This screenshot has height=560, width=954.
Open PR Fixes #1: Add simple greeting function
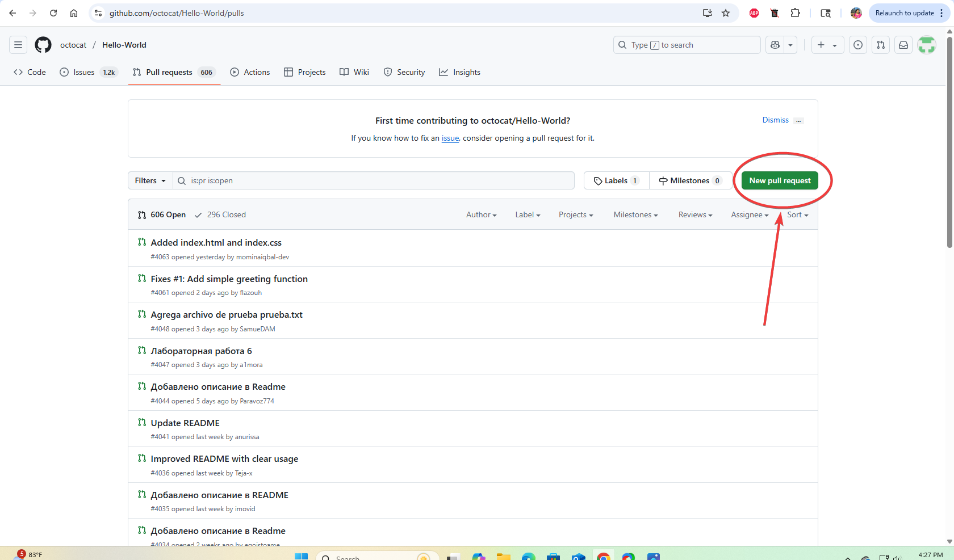point(229,279)
